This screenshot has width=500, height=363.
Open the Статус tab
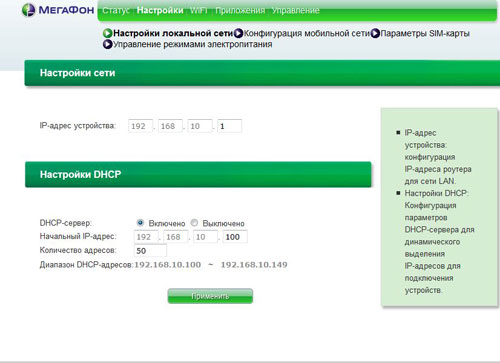click(x=116, y=11)
